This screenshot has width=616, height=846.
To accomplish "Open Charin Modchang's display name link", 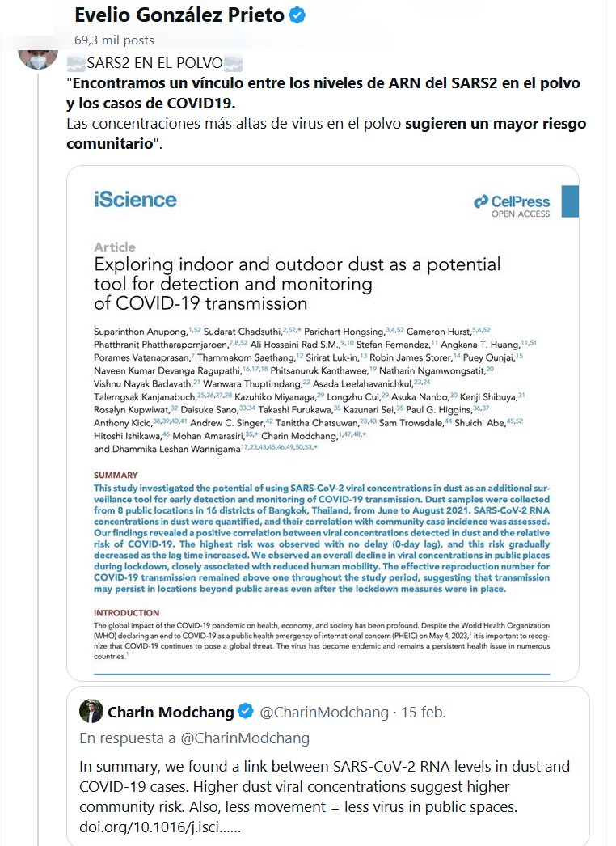I will [x=170, y=712].
